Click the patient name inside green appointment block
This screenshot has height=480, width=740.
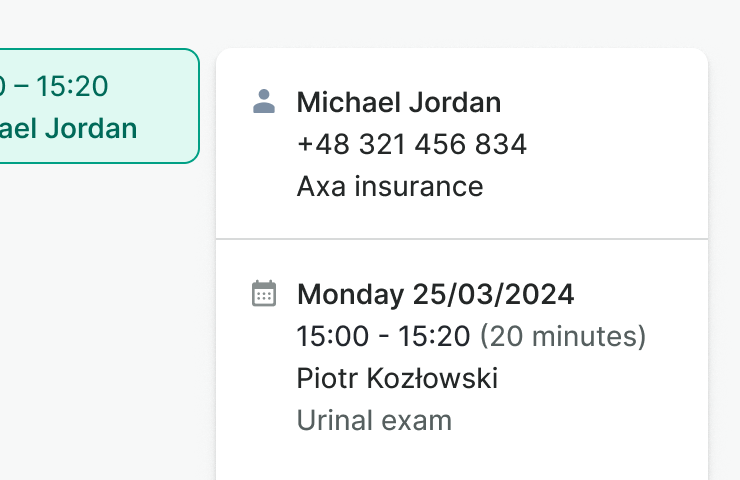(x=68, y=129)
